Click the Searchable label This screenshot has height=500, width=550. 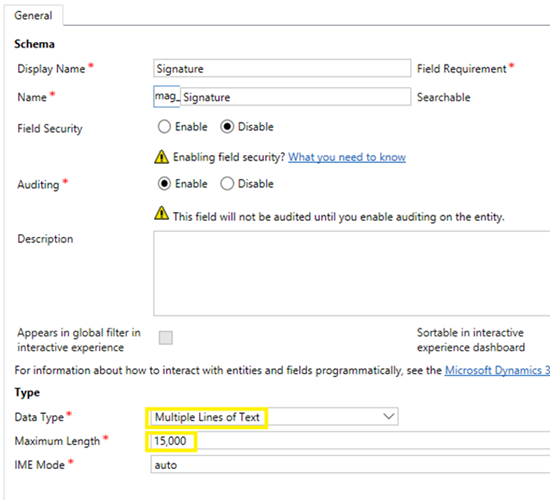coord(443,97)
